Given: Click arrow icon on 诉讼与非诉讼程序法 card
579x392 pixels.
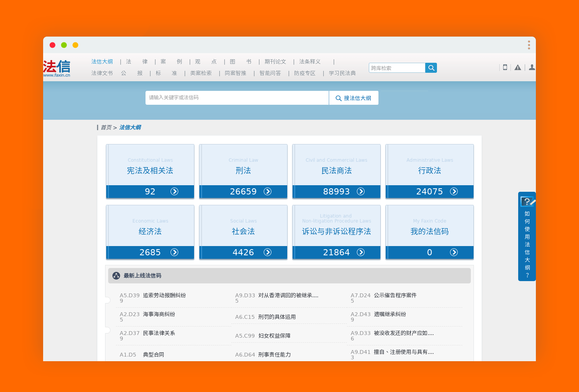Looking at the screenshot, I should tap(361, 252).
